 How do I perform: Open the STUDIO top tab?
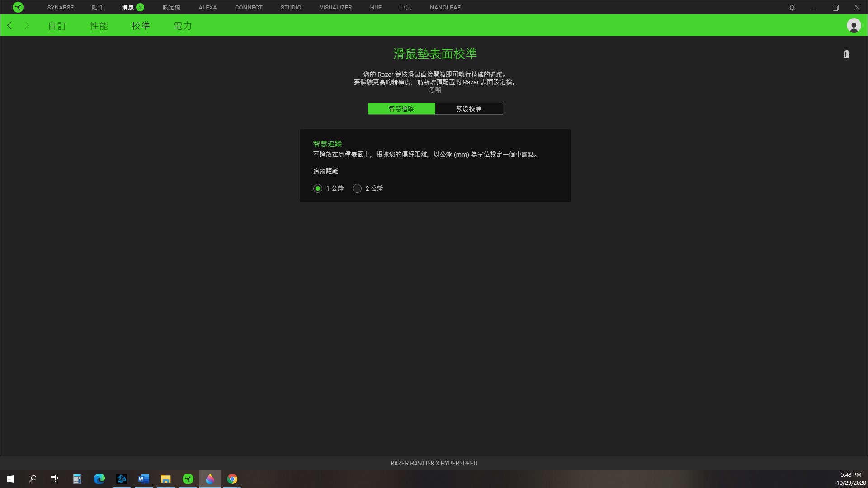point(291,8)
